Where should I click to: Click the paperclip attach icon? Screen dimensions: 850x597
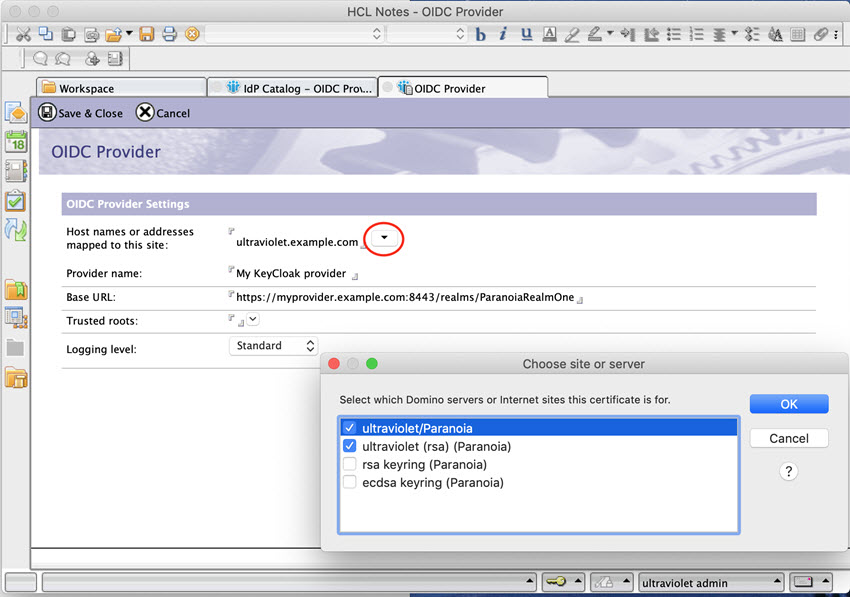821,34
